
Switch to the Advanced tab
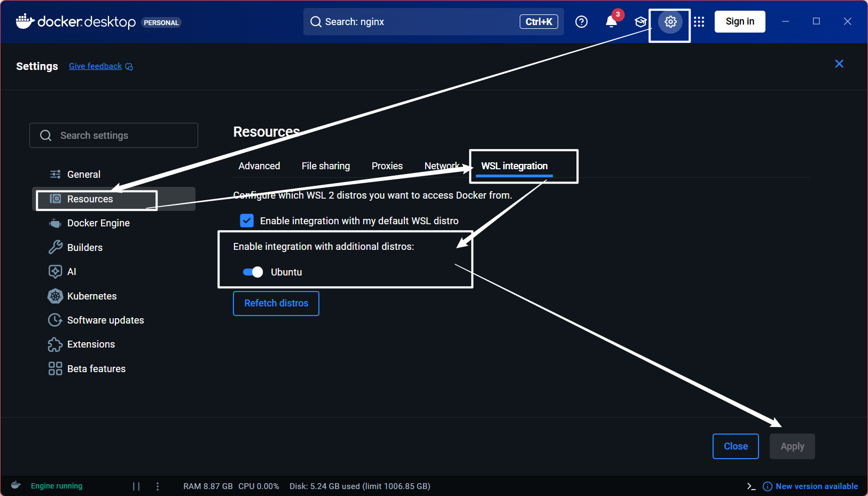[x=259, y=166]
